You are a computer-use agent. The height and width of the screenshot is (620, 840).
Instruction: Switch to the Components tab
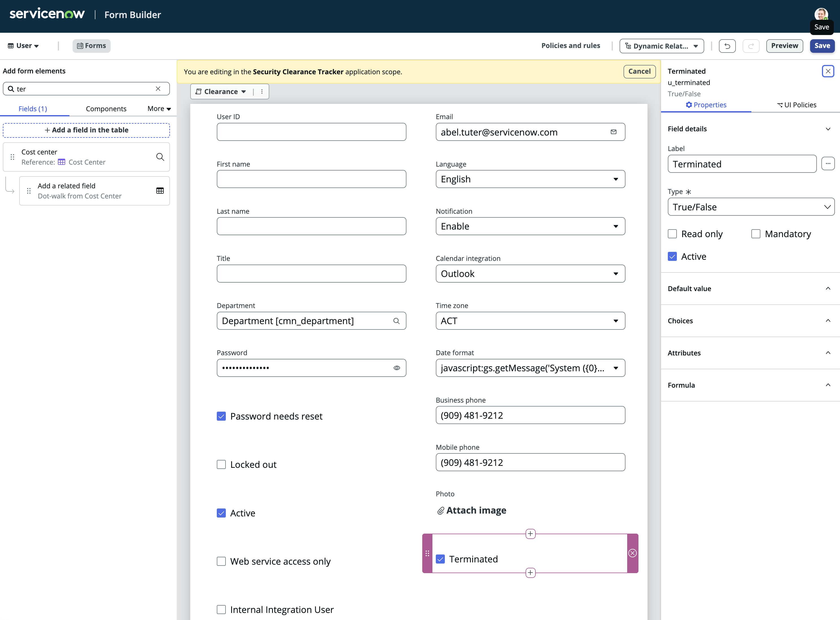click(106, 108)
